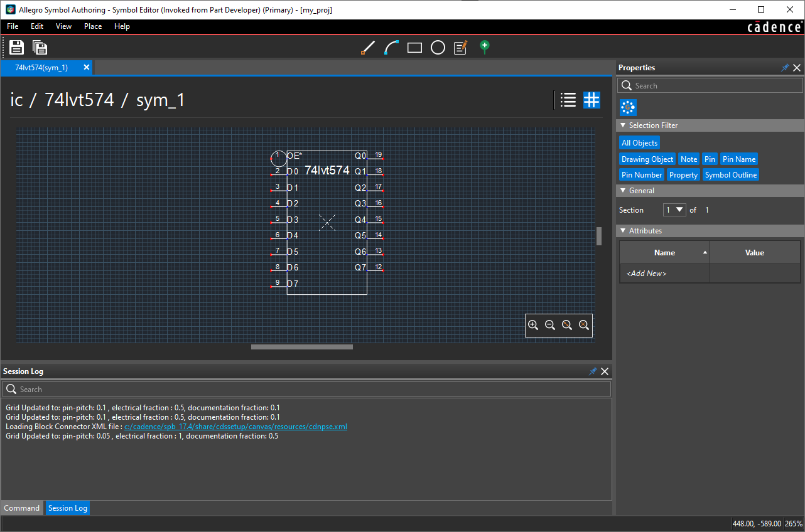This screenshot has height=532, width=805.
Task: Switch to grid canvas view
Action: pyautogui.click(x=592, y=100)
